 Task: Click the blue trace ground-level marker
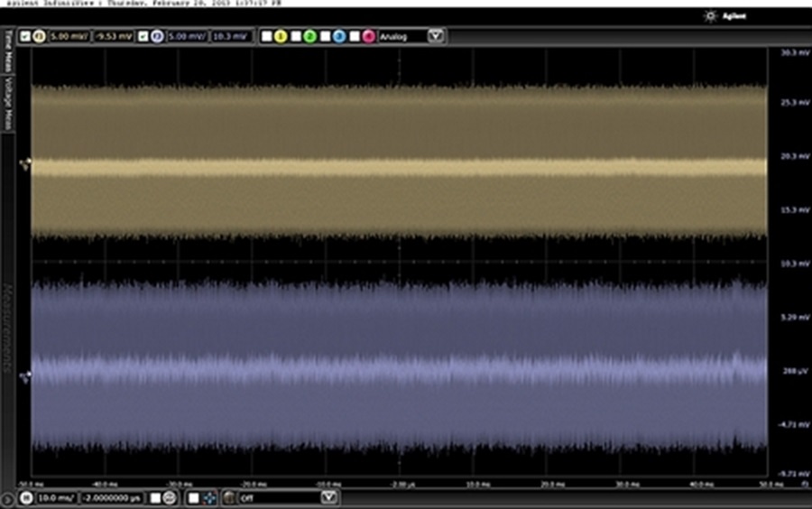(25, 377)
